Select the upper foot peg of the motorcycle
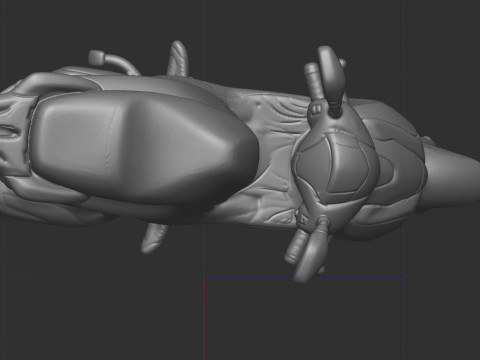Viewport: 480px width, 360px height. (178, 59)
